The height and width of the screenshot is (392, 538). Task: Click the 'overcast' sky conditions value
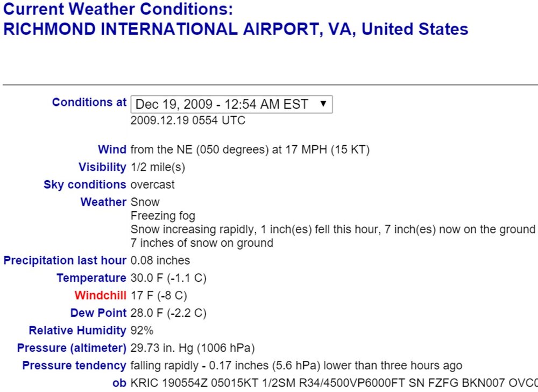(x=152, y=184)
